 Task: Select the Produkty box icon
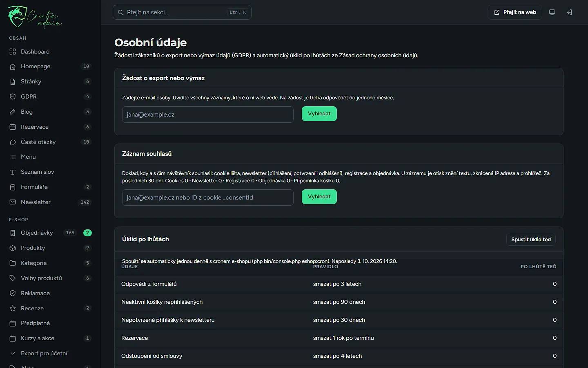[x=13, y=248]
